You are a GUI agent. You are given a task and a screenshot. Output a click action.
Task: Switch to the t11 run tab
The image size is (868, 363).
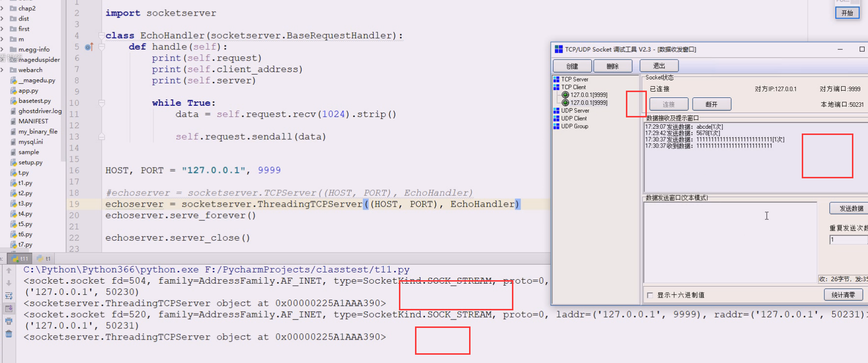point(20,259)
